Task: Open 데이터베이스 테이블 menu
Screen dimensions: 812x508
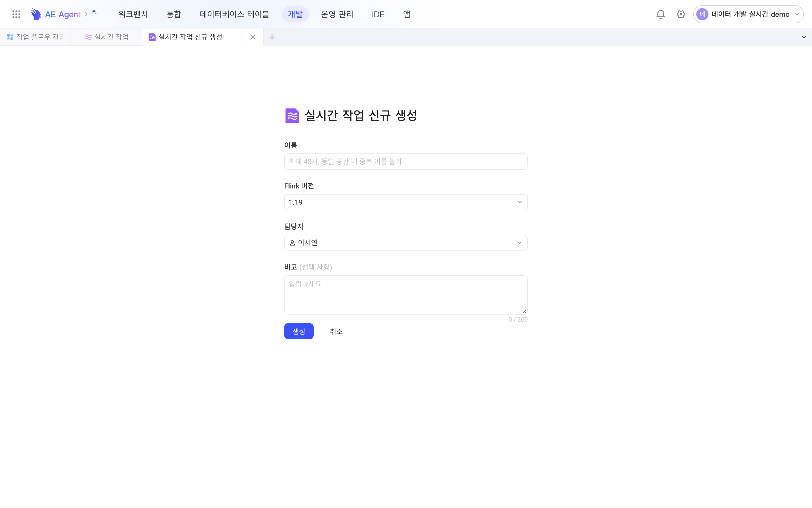Action: 234,14
